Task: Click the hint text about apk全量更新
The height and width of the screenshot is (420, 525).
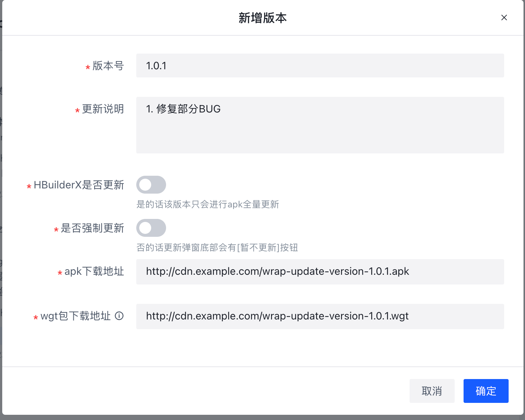Action: click(208, 204)
